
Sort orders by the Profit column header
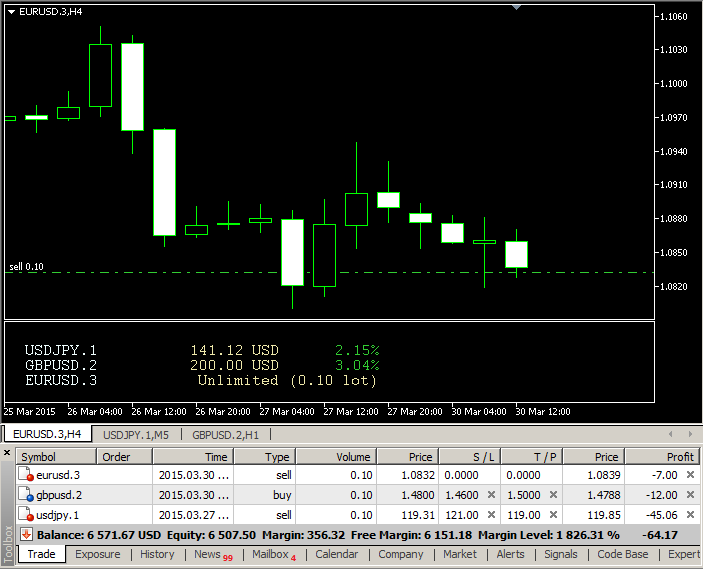[x=661, y=457]
